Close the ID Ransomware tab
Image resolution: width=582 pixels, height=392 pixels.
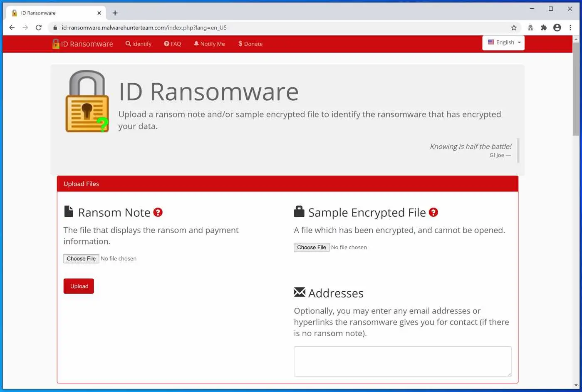tap(99, 13)
